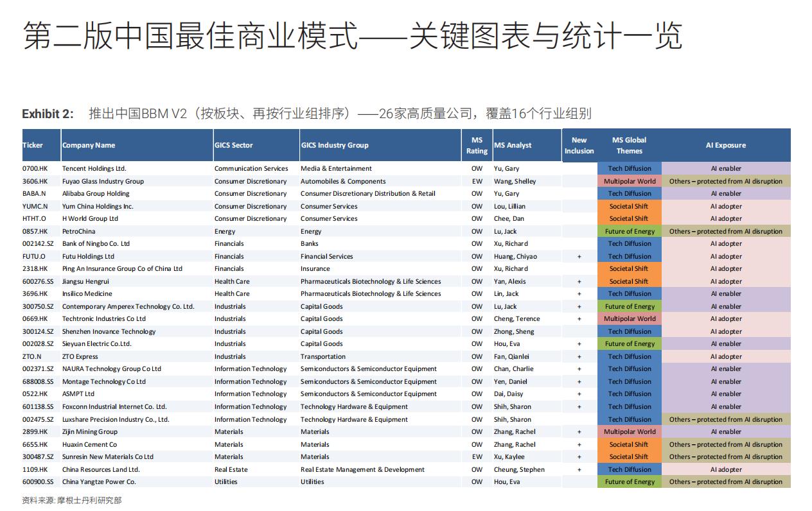This screenshot has width=812, height=511.
Task: Select "Huaxin Cement Co" company name
Action: coord(89,444)
